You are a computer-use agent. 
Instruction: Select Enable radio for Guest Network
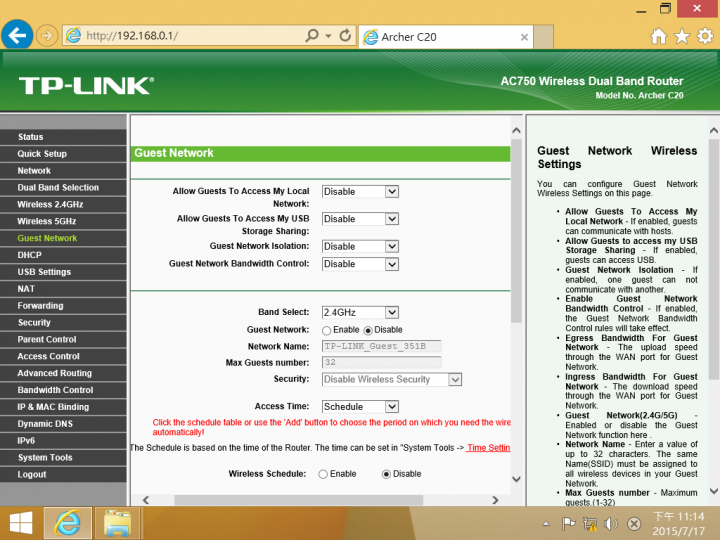point(326,331)
